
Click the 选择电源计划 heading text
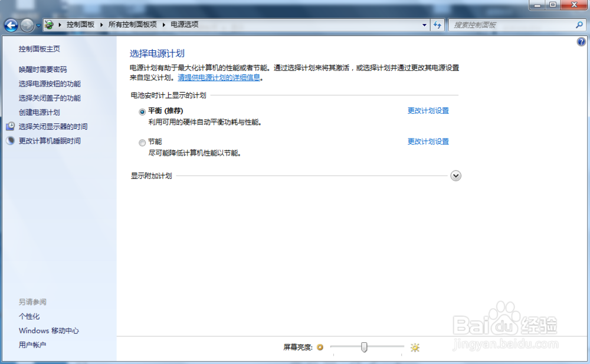click(157, 54)
